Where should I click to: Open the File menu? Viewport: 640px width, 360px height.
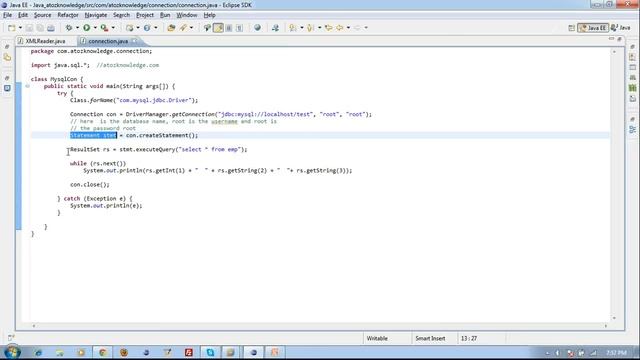tap(7, 15)
